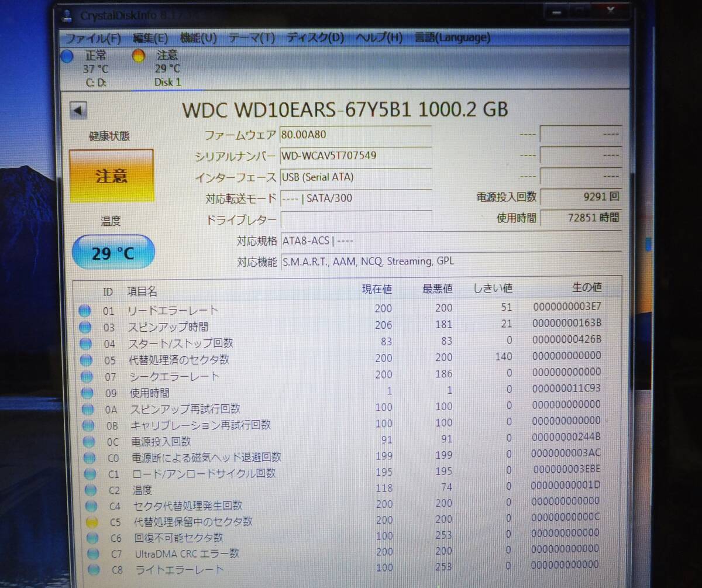This screenshot has height=588, width=702.
Task: Click status icon for 0A スピンアップ再試行回数
Action: click(x=88, y=409)
